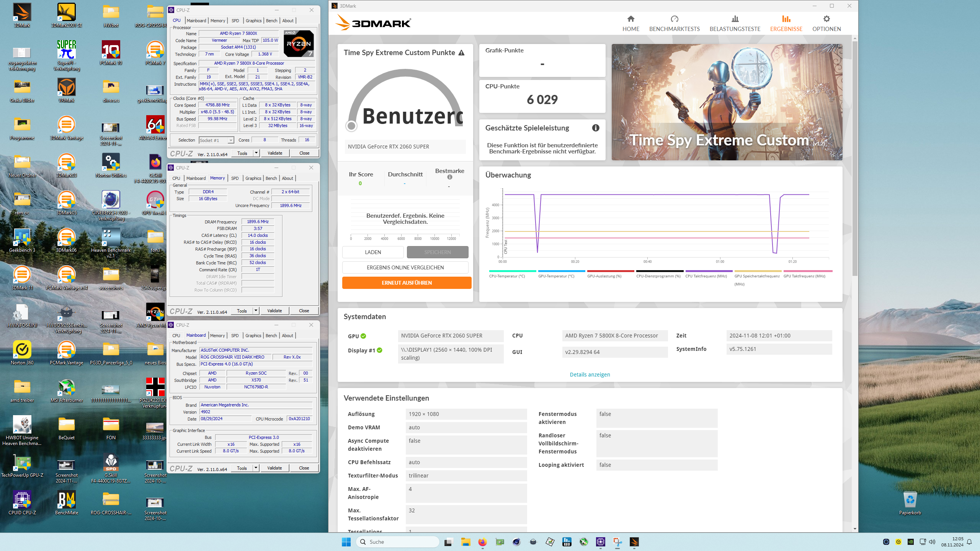Image resolution: width=980 pixels, height=551 pixels.
Task: Open Papierkorb recycle bin
Action: point(910,503)
